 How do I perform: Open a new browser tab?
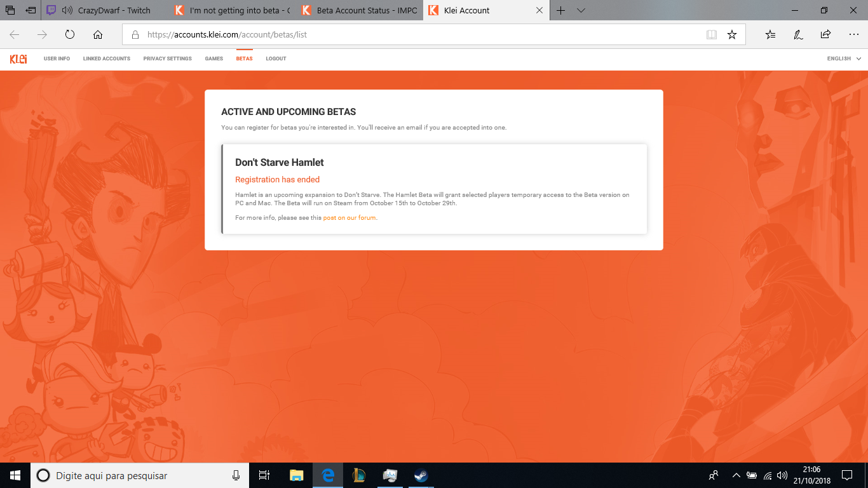[x=560, y=10]
